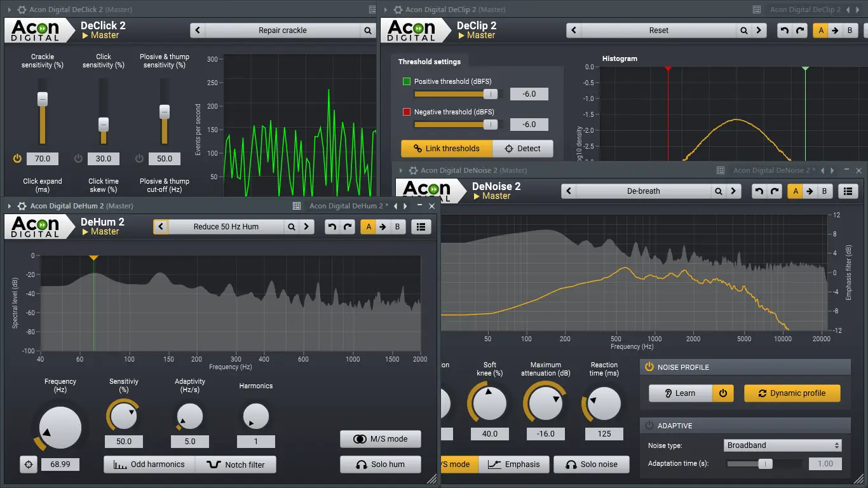Expand the DeClip 2 title bar arrow menu
This screenshot has height=488, width=868.
point(384,10)
